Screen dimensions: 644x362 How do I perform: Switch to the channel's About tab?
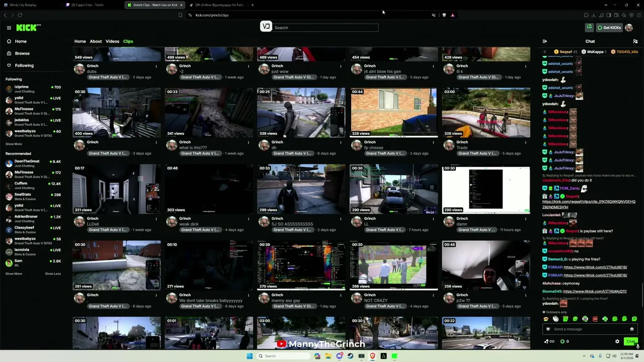96,41
